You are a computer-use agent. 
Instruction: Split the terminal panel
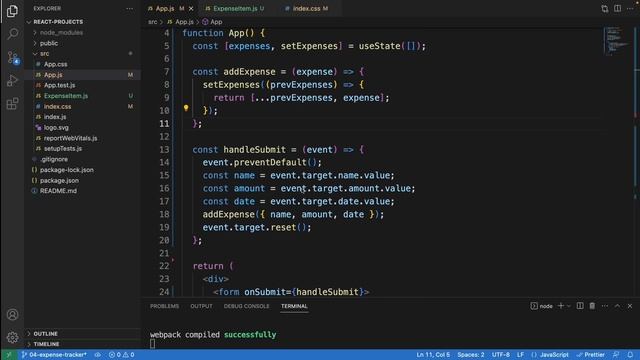click(x=580, y=306)
